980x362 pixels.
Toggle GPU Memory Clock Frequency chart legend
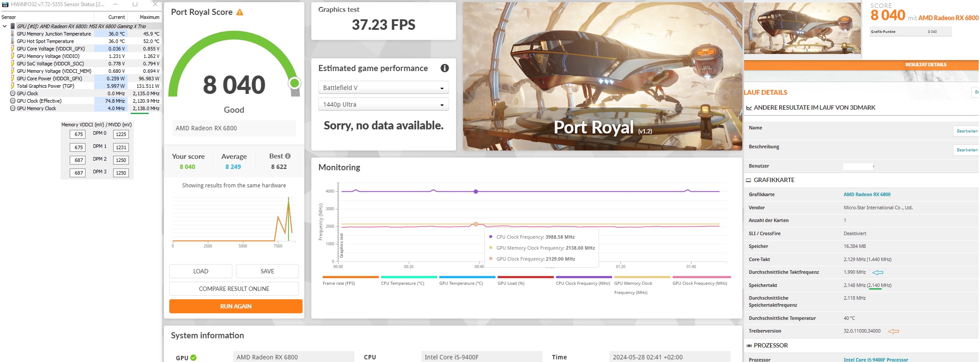point(642,286)
